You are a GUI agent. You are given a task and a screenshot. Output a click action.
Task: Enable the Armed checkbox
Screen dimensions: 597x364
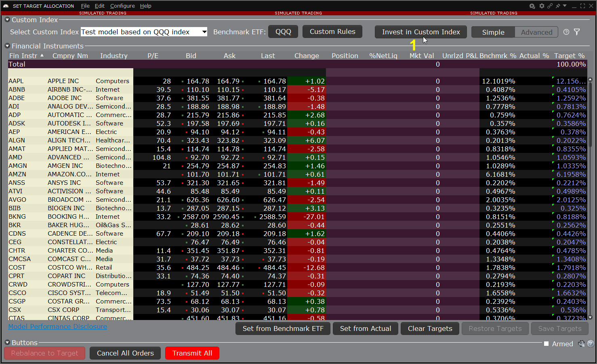pyautogui.click(x=546, y=344)
